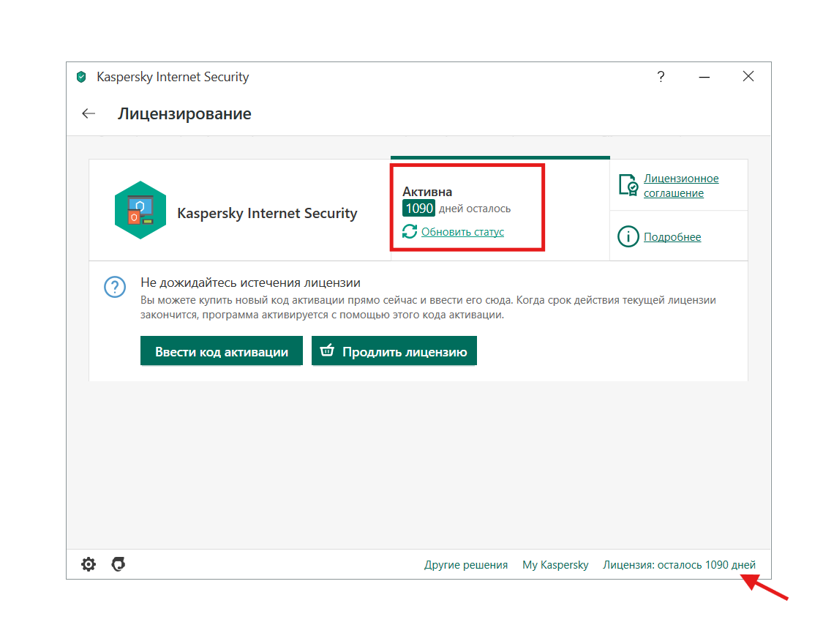The width and height of the screenshot is (834, 644).
Task: Click the support headset icon in footer
Action: (x=118, y=564)
